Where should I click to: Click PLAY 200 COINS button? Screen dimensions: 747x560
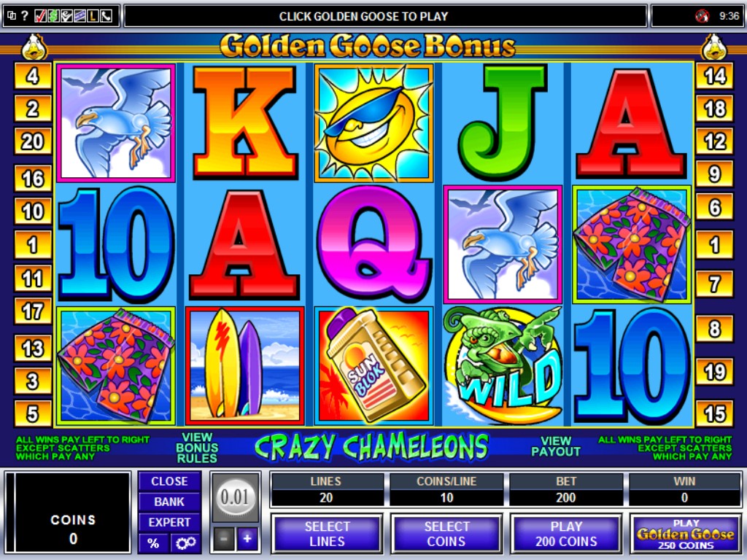(x=566, y=534)
